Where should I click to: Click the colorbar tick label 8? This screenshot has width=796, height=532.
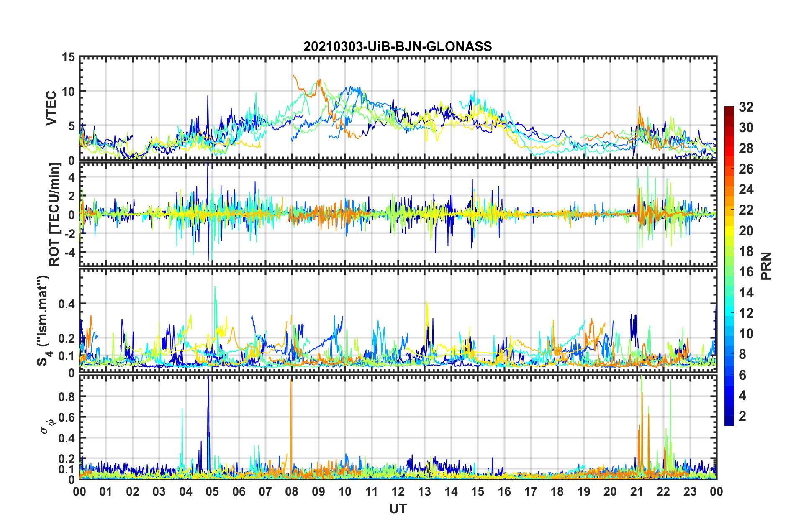coord(742,354)
